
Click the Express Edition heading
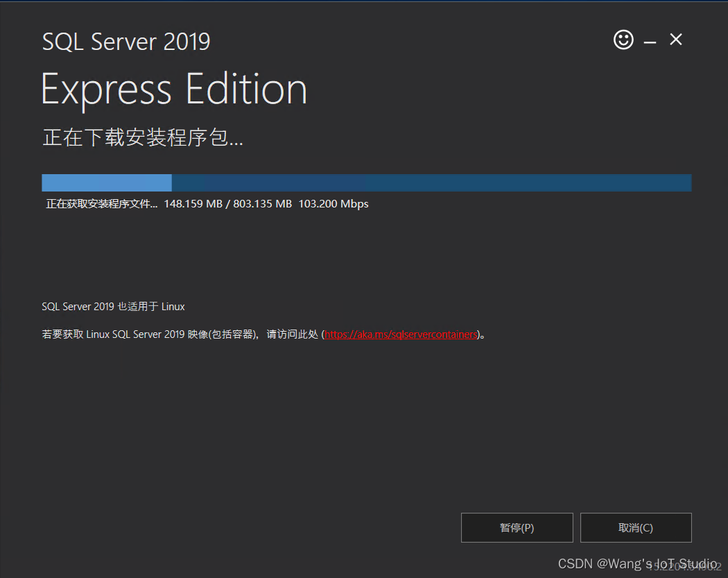pyautogui.click(x=173, y=89)
